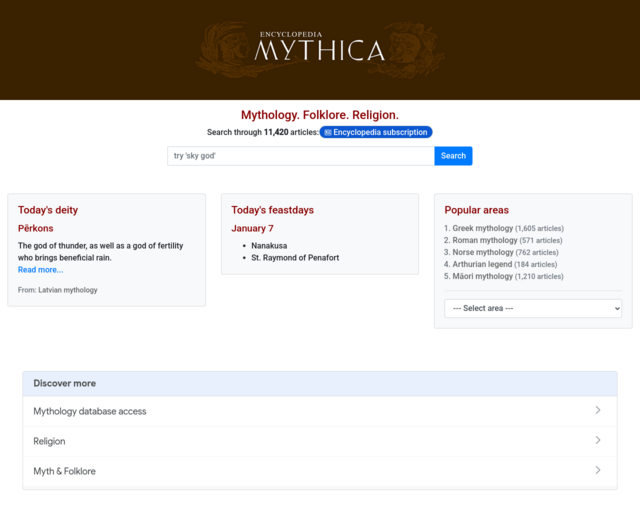Click the Discover more header
640x512 pixels.
coord(320,383)
